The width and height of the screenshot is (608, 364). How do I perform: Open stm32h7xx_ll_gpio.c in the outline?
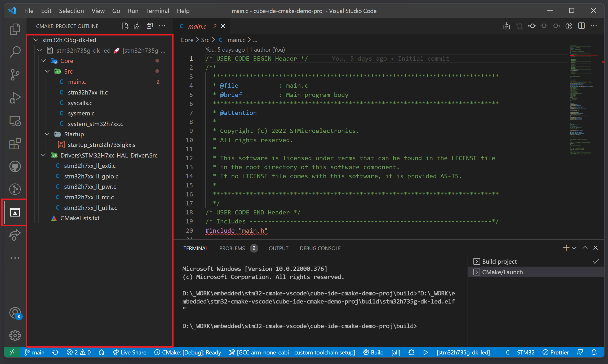91,176
